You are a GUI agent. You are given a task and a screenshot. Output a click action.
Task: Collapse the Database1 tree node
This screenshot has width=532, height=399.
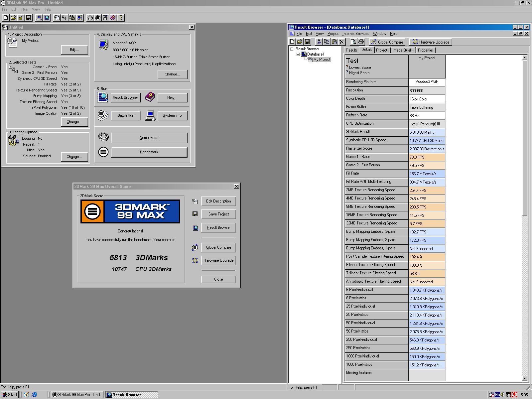pyautogui.click(x=298, y=54)
